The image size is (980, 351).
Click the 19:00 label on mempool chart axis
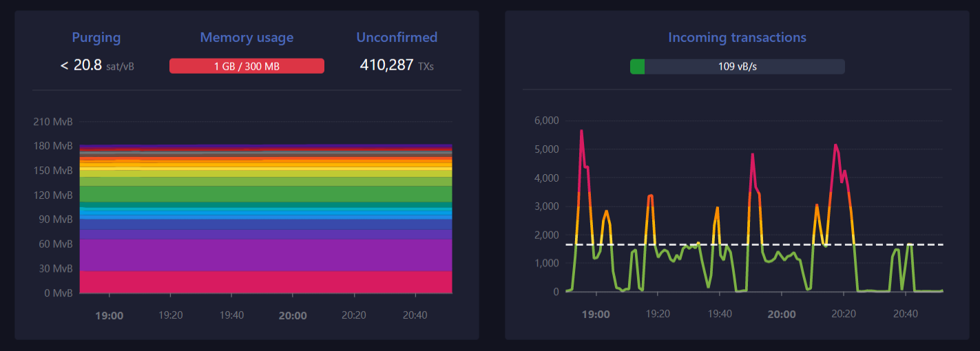[109, 315]
